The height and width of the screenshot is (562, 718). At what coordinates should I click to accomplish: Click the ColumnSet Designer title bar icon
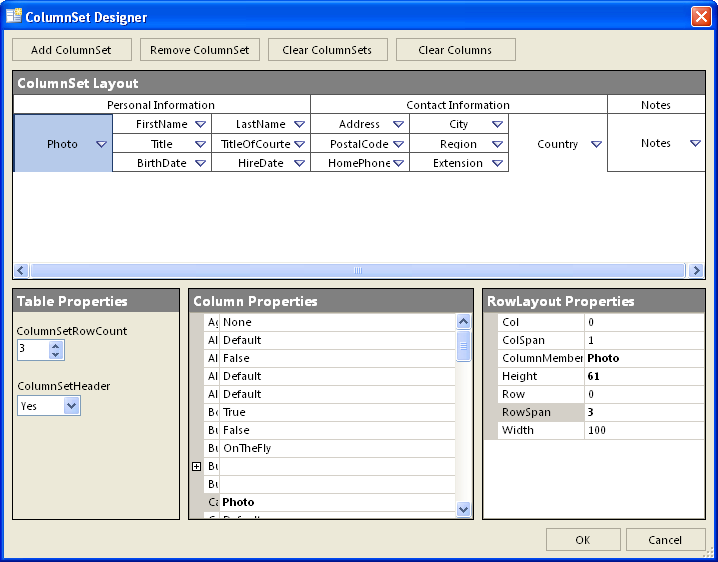[14, 16]
